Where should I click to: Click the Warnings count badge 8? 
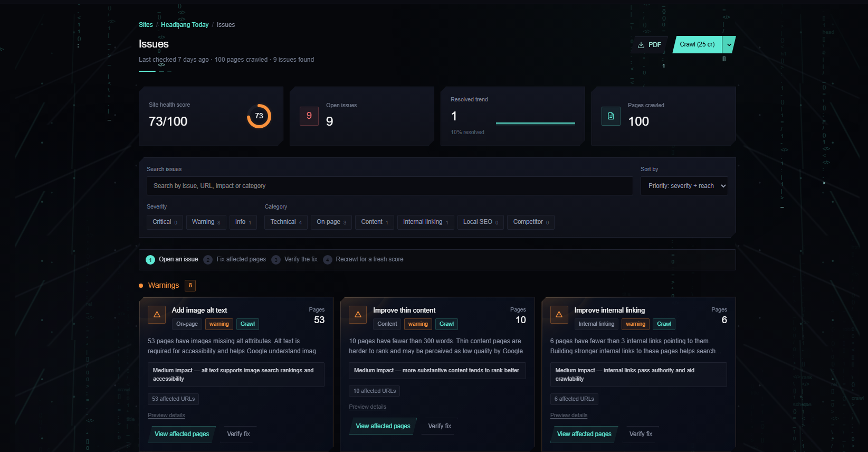coord(190,286)
